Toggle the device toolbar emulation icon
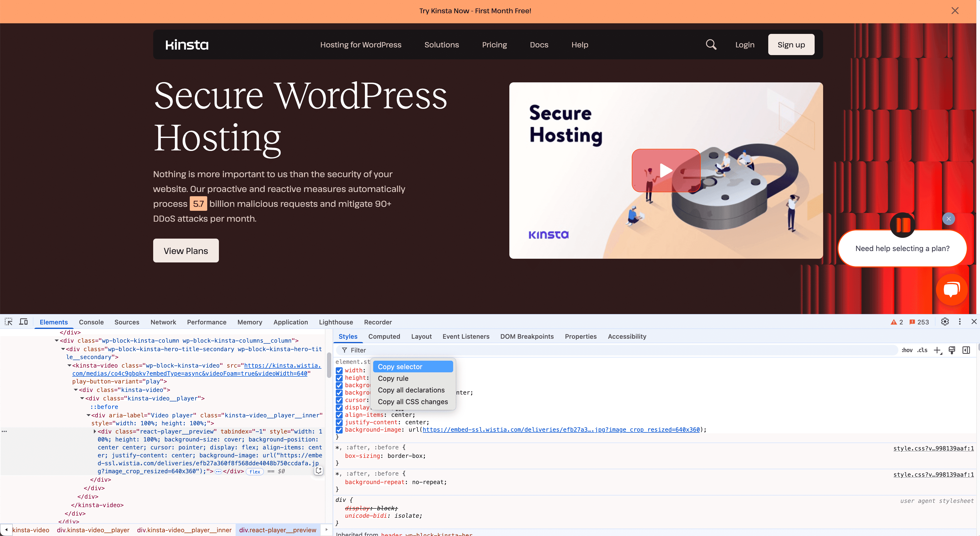This screenshot has width=980, height=536. 23,321
